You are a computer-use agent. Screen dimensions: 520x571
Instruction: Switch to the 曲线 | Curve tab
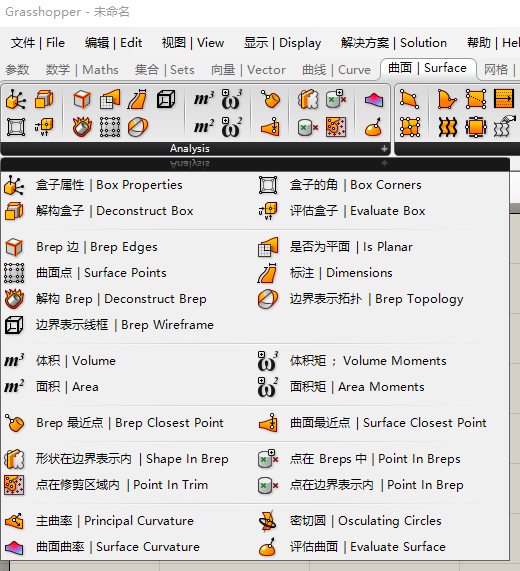(336, 69)
